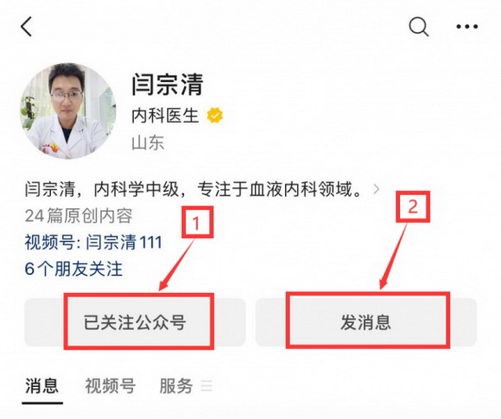Click the 已关注公众号 button
Image resolution: width=501 pixels, height=419 pixels.
[x=135, y=322]
